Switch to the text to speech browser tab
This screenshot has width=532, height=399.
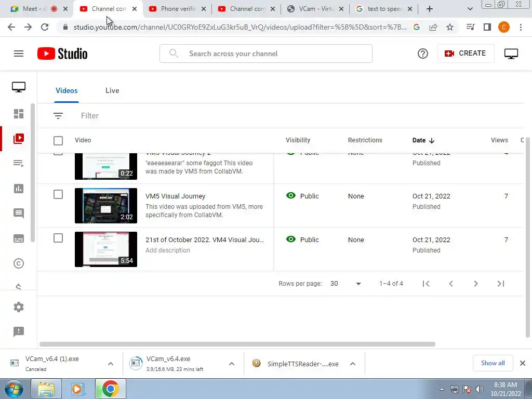384,9
